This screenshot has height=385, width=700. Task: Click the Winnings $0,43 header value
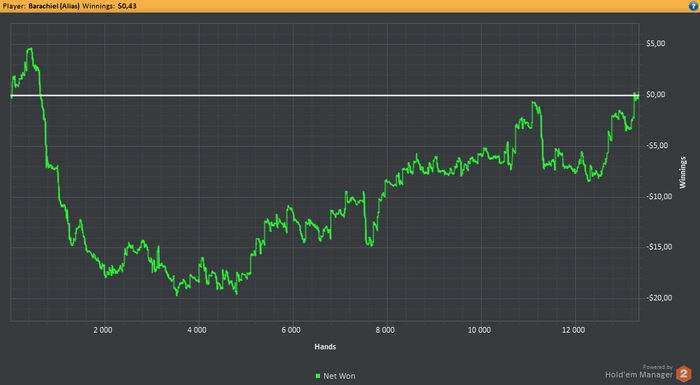[127, 6]
